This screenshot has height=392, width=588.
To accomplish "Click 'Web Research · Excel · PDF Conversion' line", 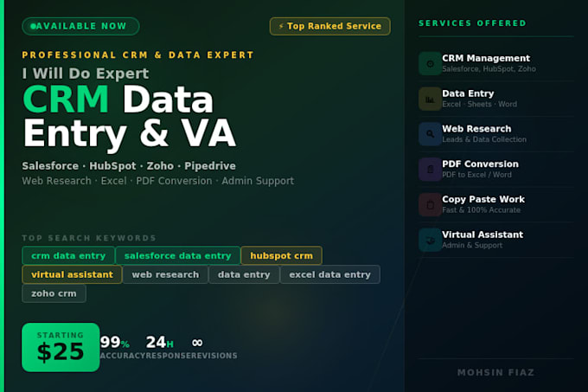I will (x=158, y=181).
